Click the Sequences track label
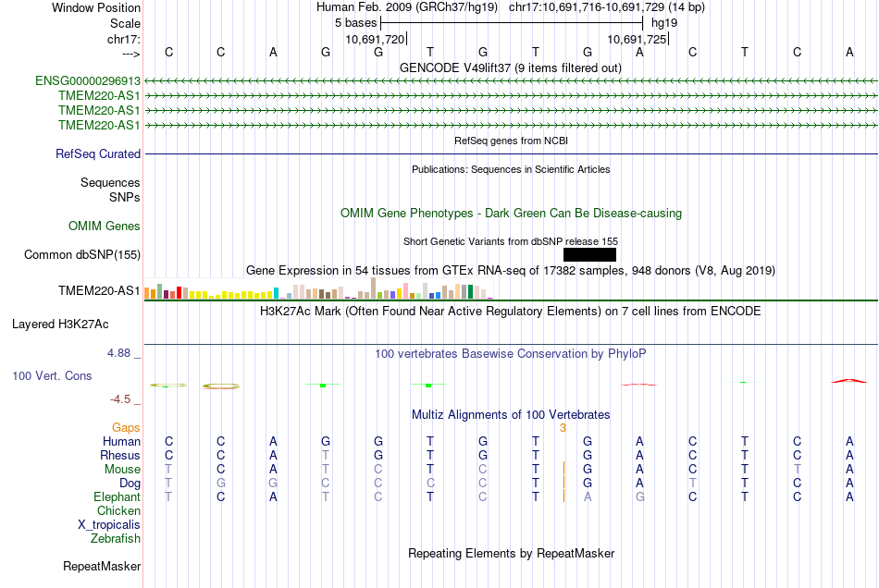This screenshot has height=588, width=879. click(x=110, y=182)
